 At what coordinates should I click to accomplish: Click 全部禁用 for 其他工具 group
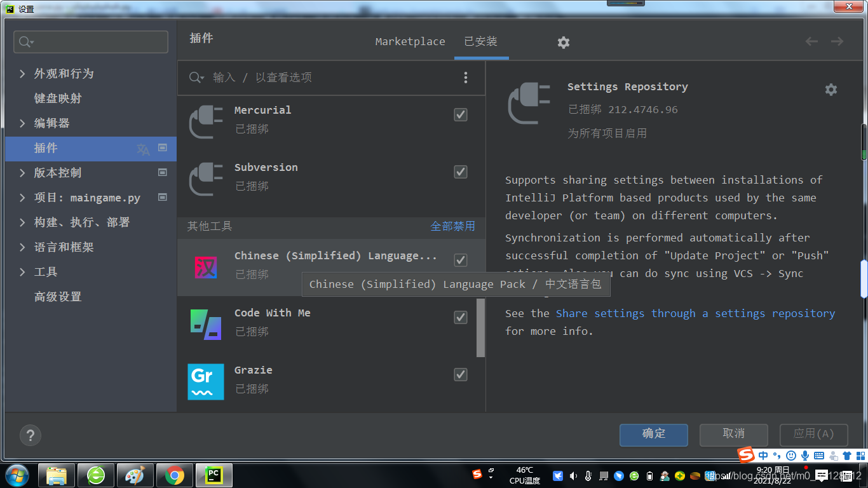click(452, 226)
